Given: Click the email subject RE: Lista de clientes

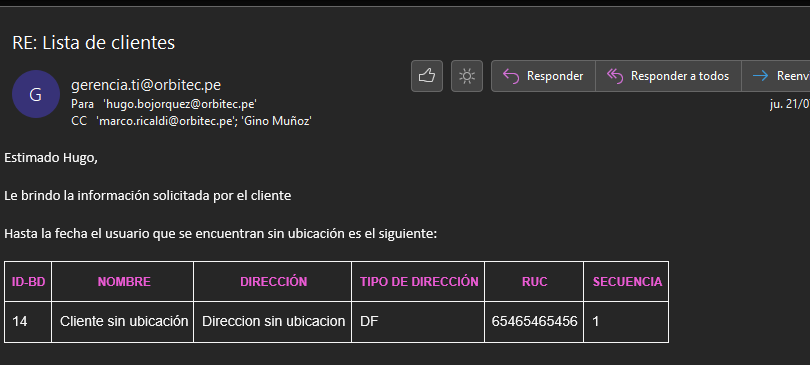Looking at the screenshot, I should [x=94, y=43].
